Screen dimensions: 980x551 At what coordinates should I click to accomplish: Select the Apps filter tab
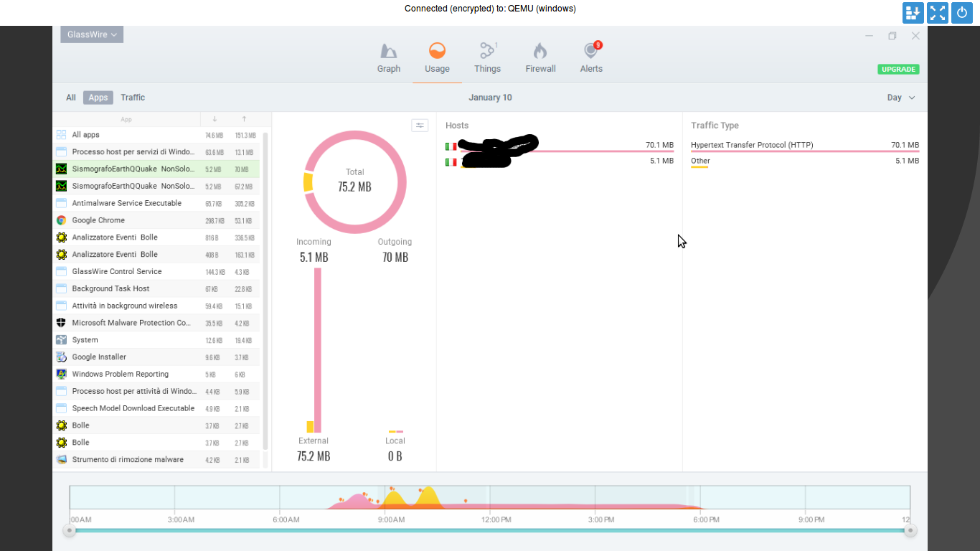coord(98,98)
